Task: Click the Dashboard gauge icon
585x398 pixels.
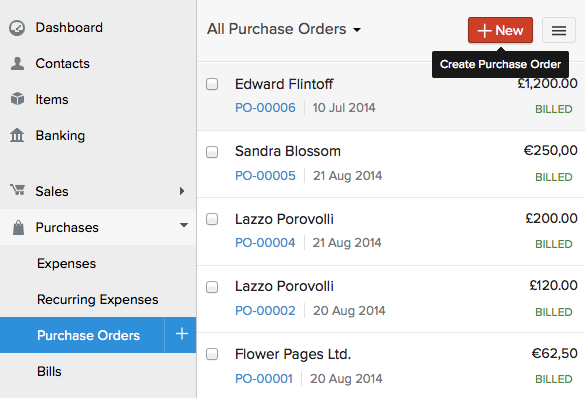Action: click(17, 28)
